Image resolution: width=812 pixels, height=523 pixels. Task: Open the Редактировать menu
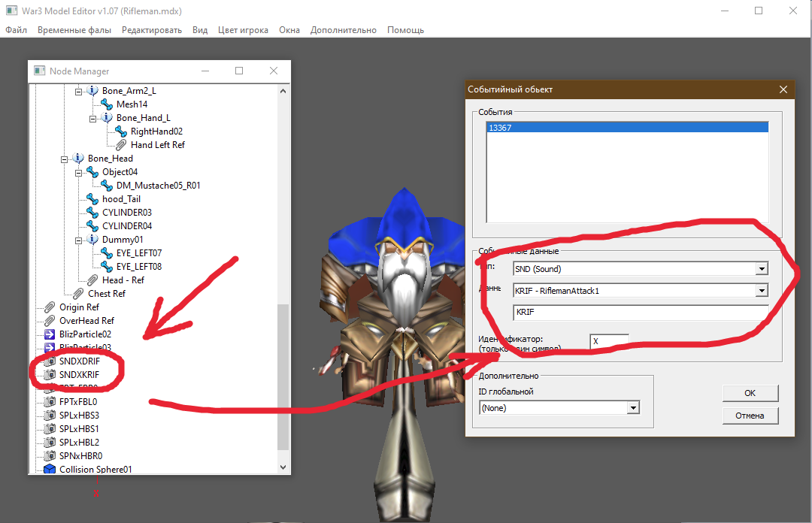coord(152,30)
